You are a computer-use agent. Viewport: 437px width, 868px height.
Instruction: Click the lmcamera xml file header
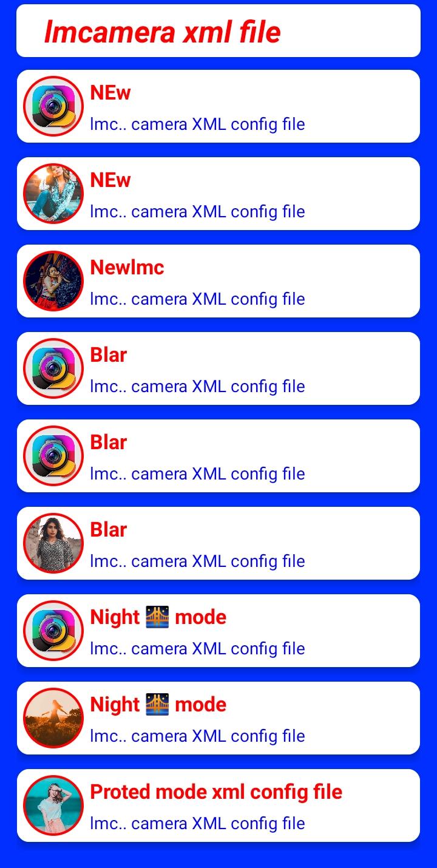(163, 32)
